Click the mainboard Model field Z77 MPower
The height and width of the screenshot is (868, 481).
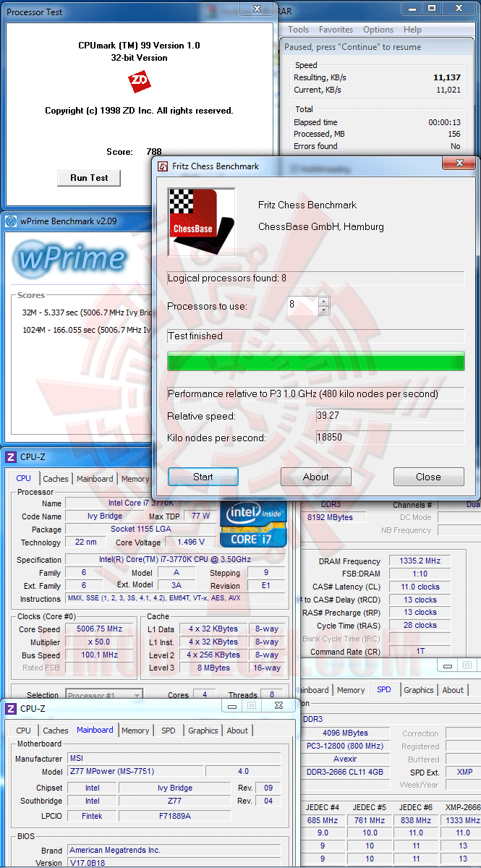coord(136,771)
